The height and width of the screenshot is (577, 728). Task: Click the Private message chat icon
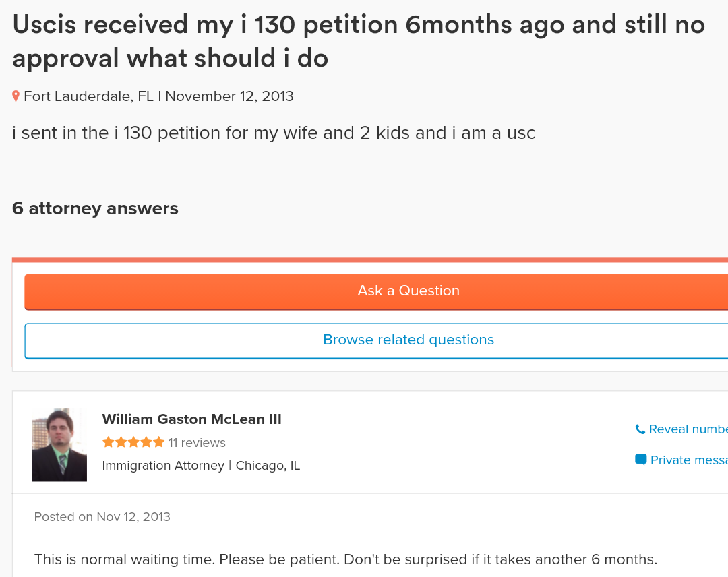pos(641,460)
